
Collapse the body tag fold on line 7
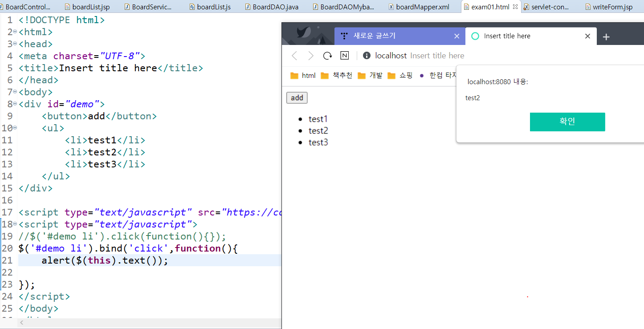[15, 91]
